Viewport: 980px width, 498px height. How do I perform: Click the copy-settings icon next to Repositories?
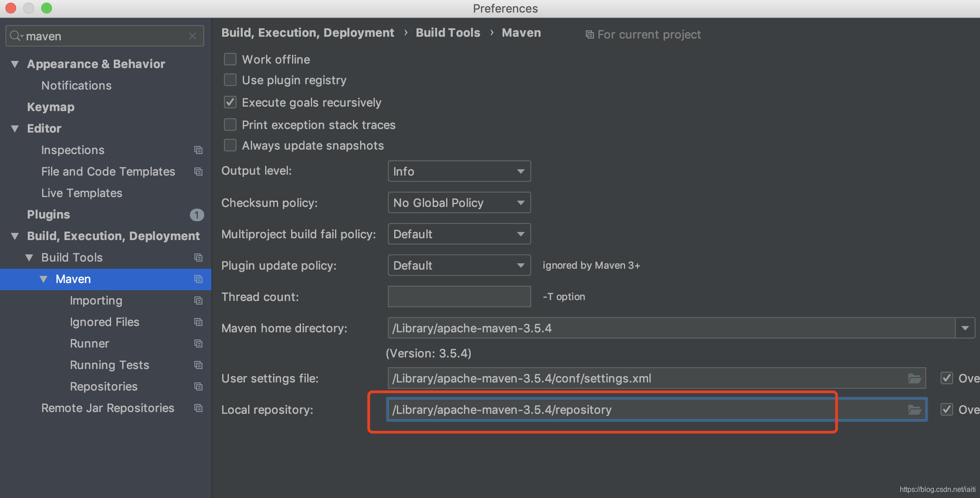(x=198, y=386)
